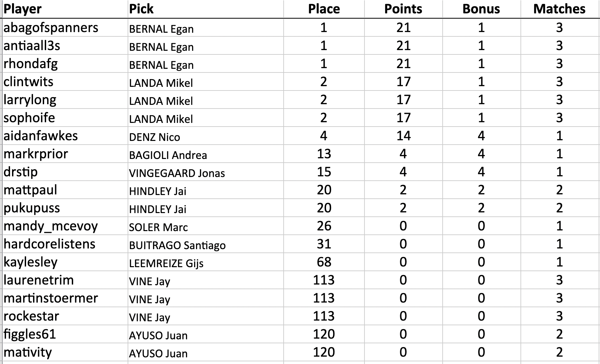Click the Pick column header
Viewport: 600px width, 364px height.
pos(141,9)
